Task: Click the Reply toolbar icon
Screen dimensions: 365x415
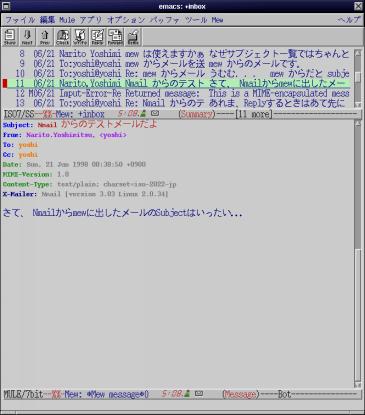Action: click(x=97, y=37)
